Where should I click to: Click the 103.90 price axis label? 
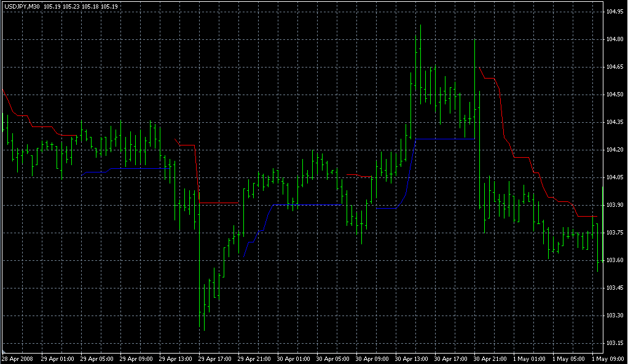(615, 205)
